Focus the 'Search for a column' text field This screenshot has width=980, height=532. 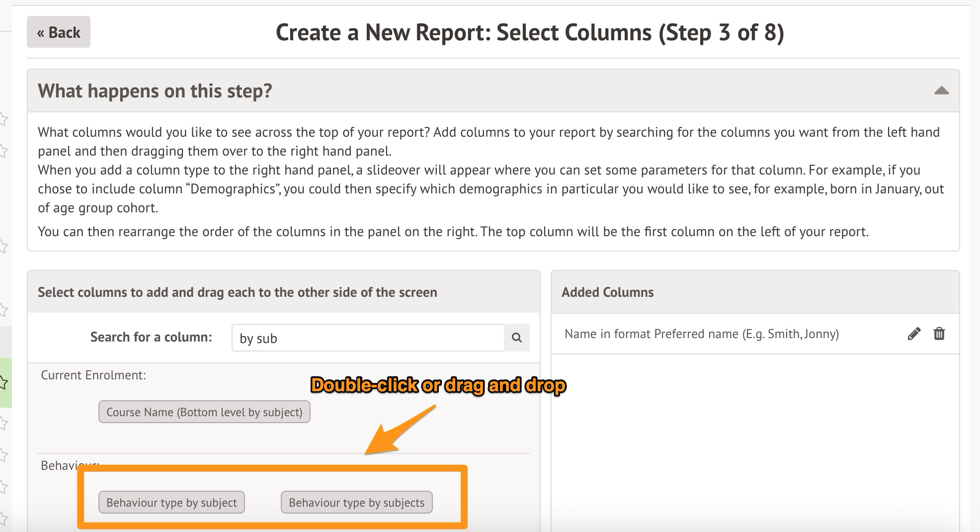pyautogui.click(x=368, y=338)
